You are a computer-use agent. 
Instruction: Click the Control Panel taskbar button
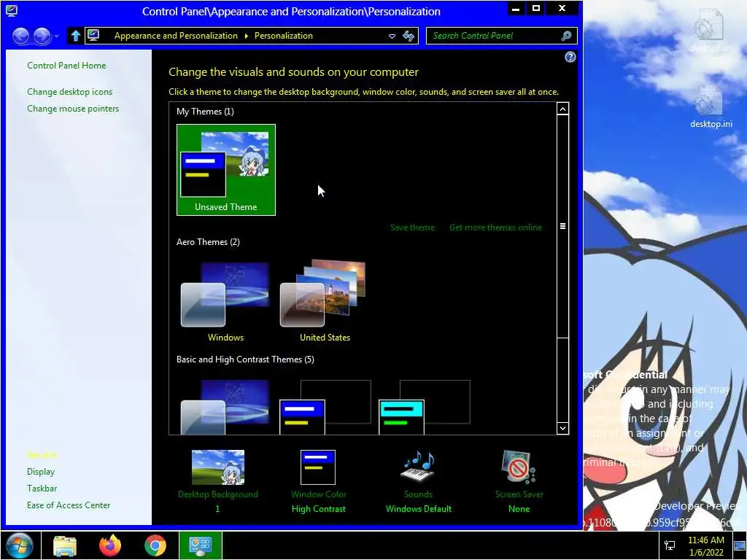[x=201, y=545]
